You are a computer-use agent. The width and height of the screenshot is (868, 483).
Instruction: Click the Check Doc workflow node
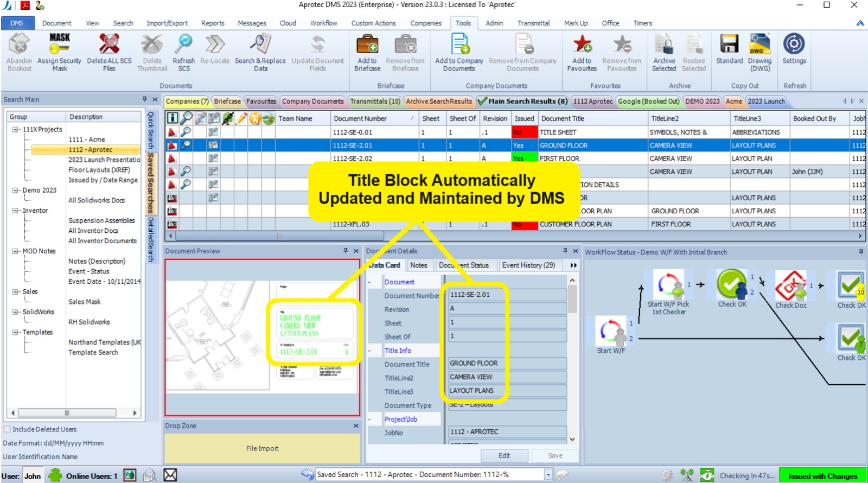[x=790, y=285]
